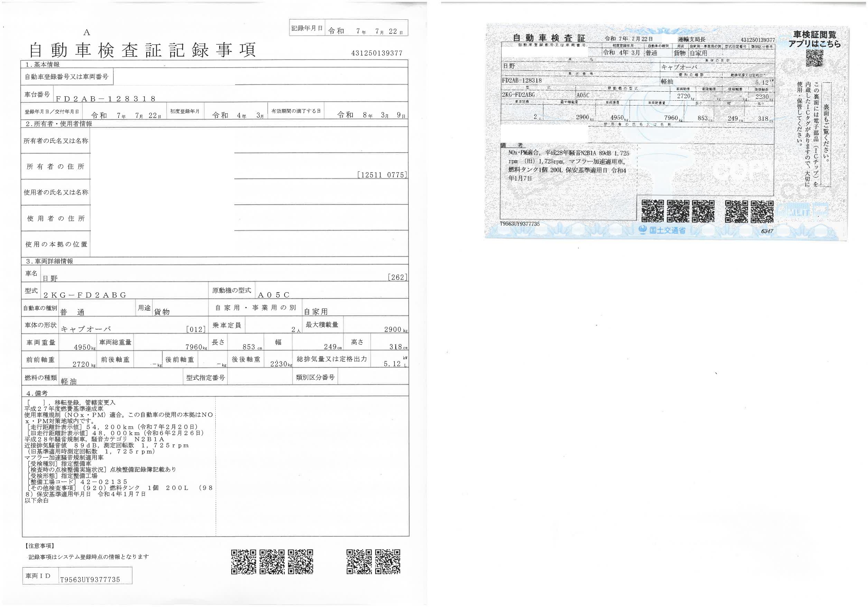
Task: Select the bracketed code [012]
Action: tap(196, 329)
